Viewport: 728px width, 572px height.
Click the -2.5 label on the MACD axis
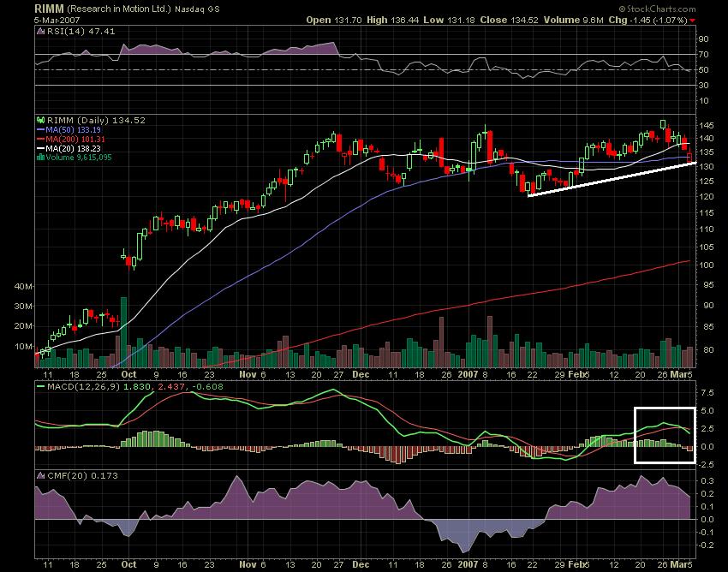[x=706, y=464]
